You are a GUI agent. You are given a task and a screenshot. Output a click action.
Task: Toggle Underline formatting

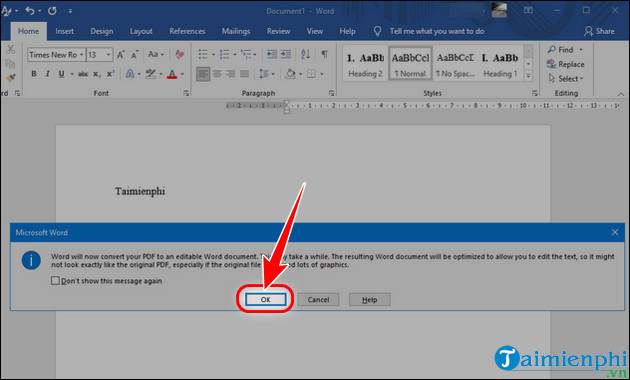pos(61,74)
